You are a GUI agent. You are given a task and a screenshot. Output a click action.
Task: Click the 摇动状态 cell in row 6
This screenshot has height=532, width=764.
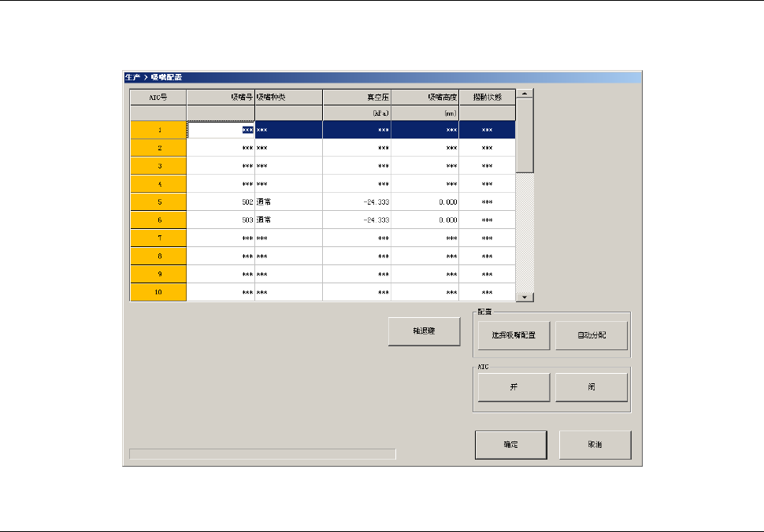coord(488,220)
